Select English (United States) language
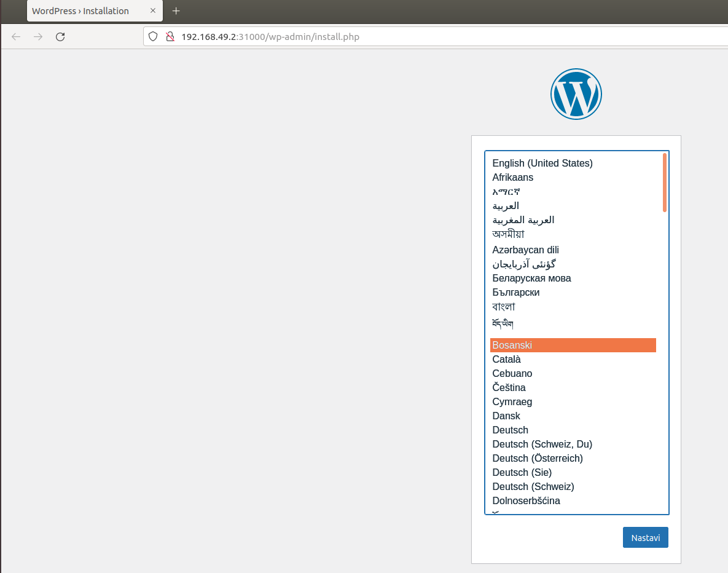728x573 pixels. pos(573,163)
